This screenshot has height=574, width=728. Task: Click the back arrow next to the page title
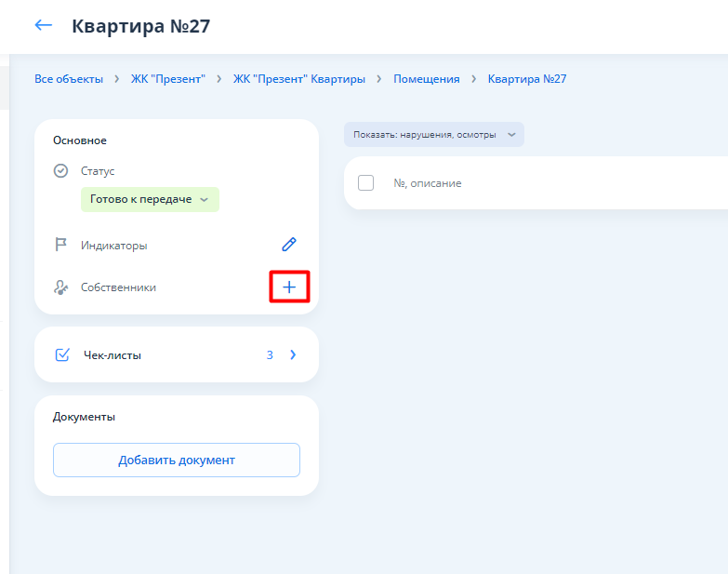(x=43, y=25)
